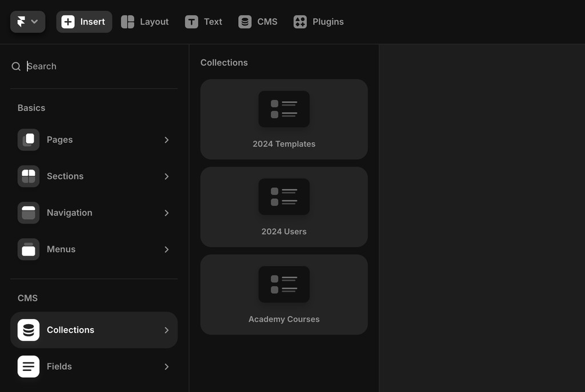Open the Text menu in the toolbar
585x392 pixels.
coord(204,21)
